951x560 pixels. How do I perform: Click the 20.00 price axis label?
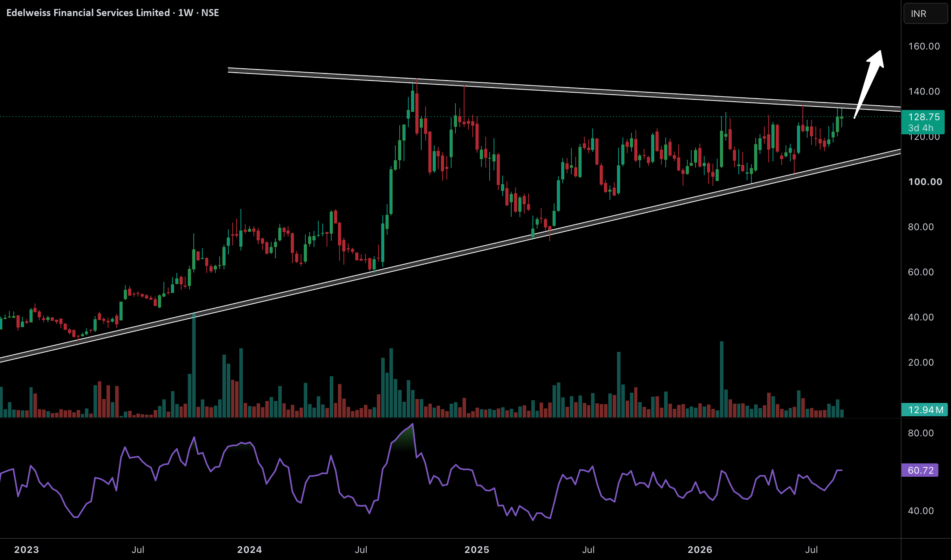(921, 362)
